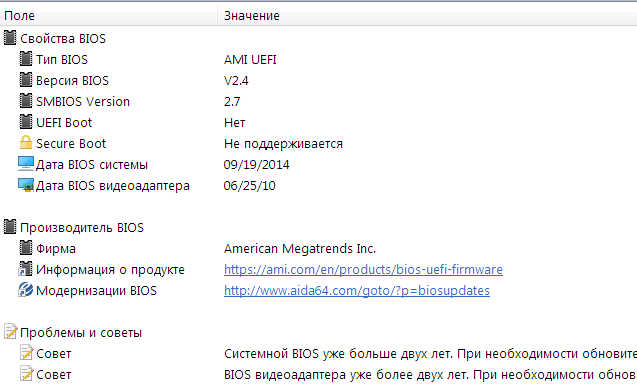Select the Secure Boot field label
Image resolution: width=637 pixels, height=389 pixels.
71,143
